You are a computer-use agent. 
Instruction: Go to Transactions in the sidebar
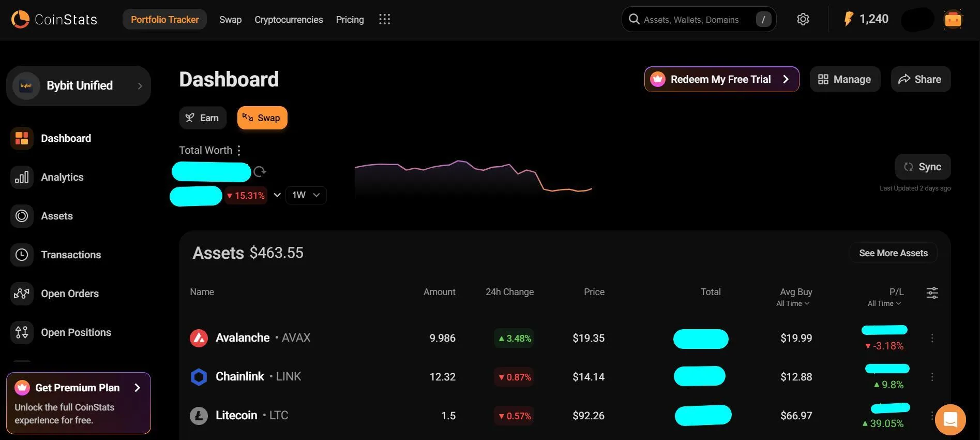click(x=71, y=255)
